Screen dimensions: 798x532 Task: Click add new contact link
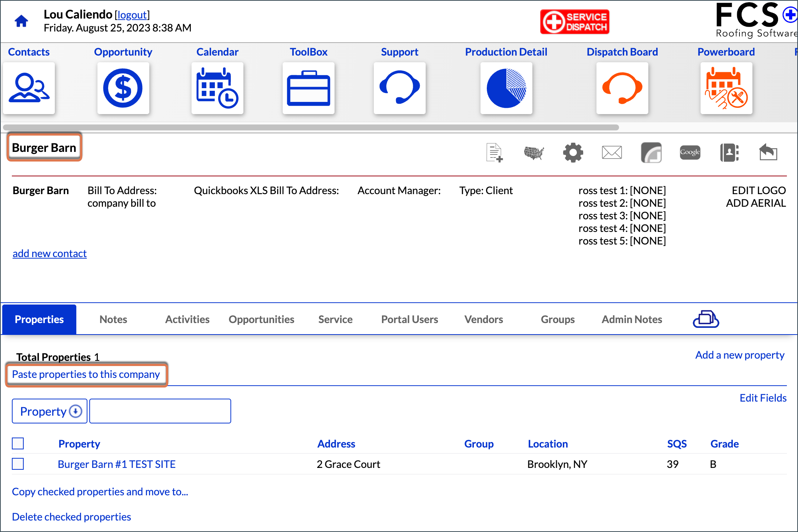[50, 253]
